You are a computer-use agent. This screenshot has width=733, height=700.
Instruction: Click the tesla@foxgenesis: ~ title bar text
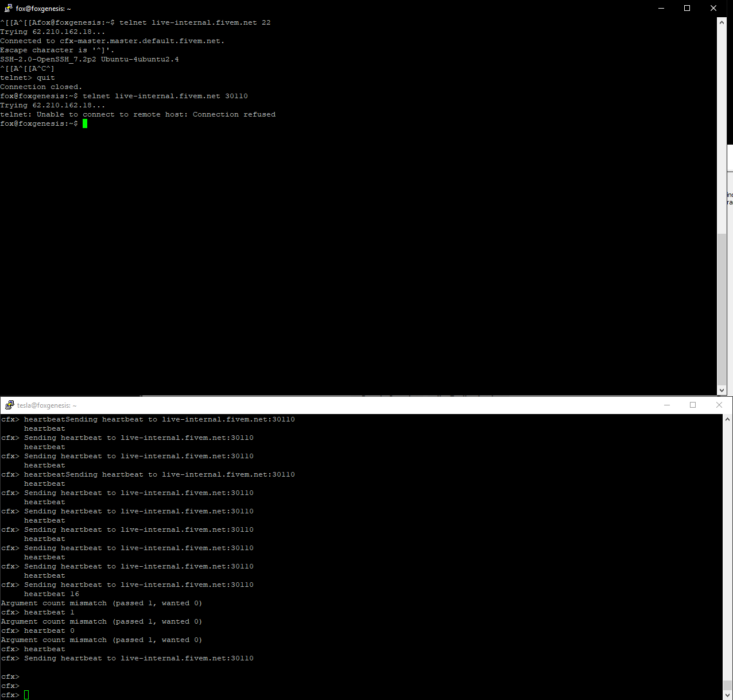pos(46,405)
